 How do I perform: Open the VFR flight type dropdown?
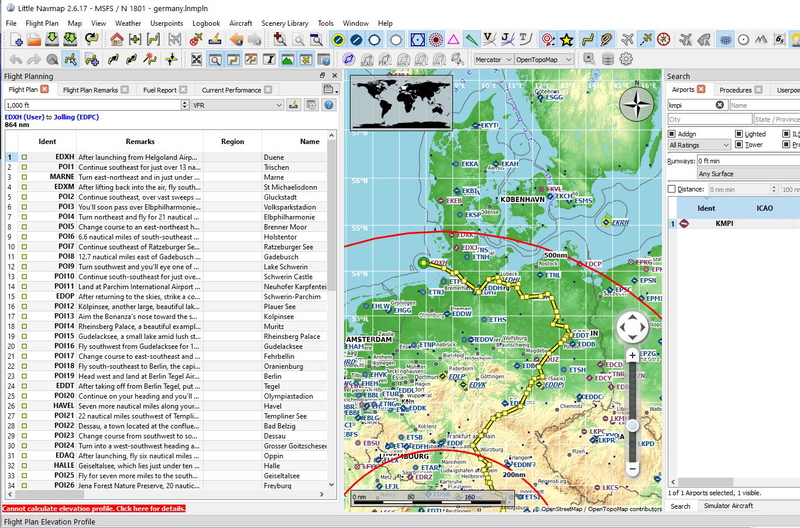(x=238, y=105)
